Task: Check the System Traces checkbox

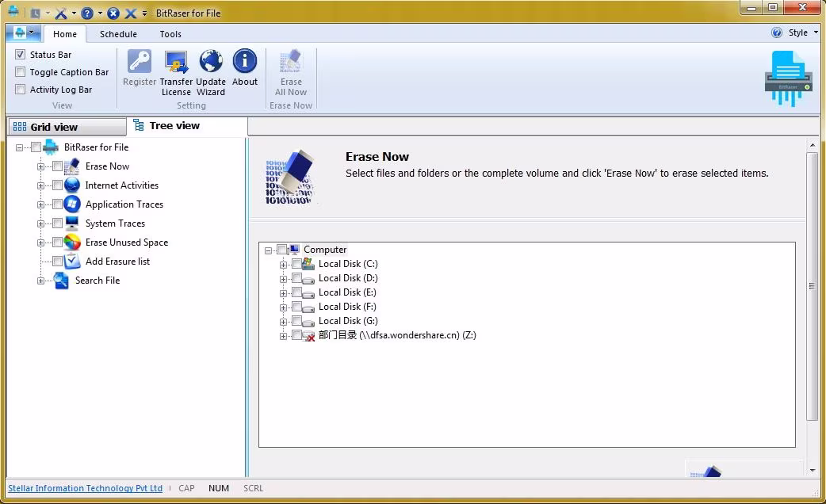Action: tap(57, 223)
